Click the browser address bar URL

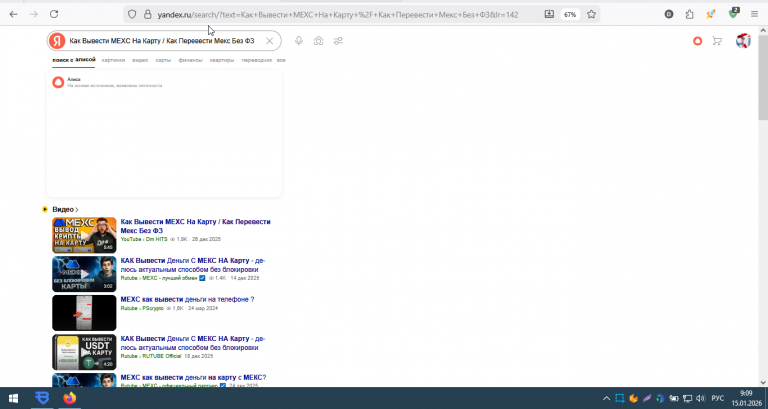click(x=337, y=15)
